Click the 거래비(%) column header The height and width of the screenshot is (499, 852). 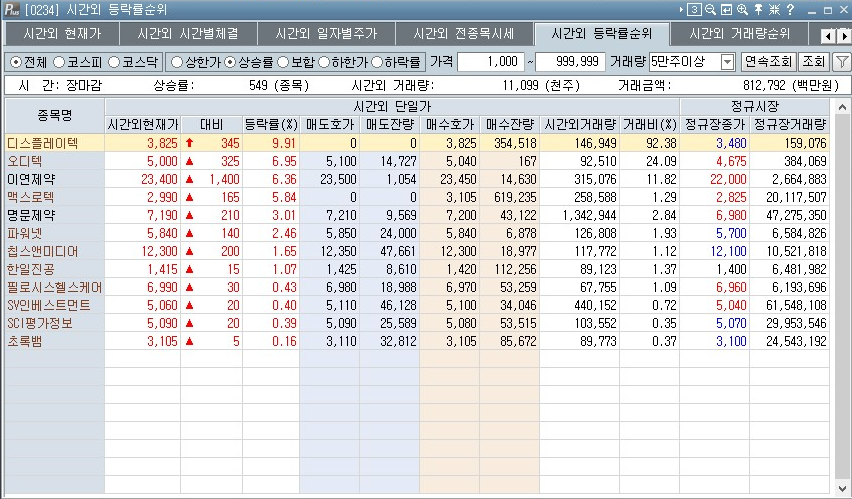(x=650, y=124)
